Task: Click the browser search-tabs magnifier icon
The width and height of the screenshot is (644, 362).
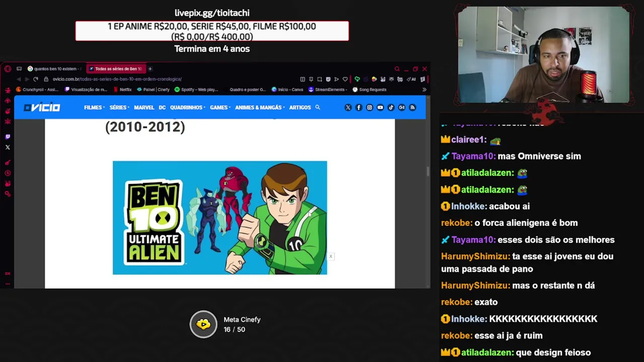Action: [397, 69]
